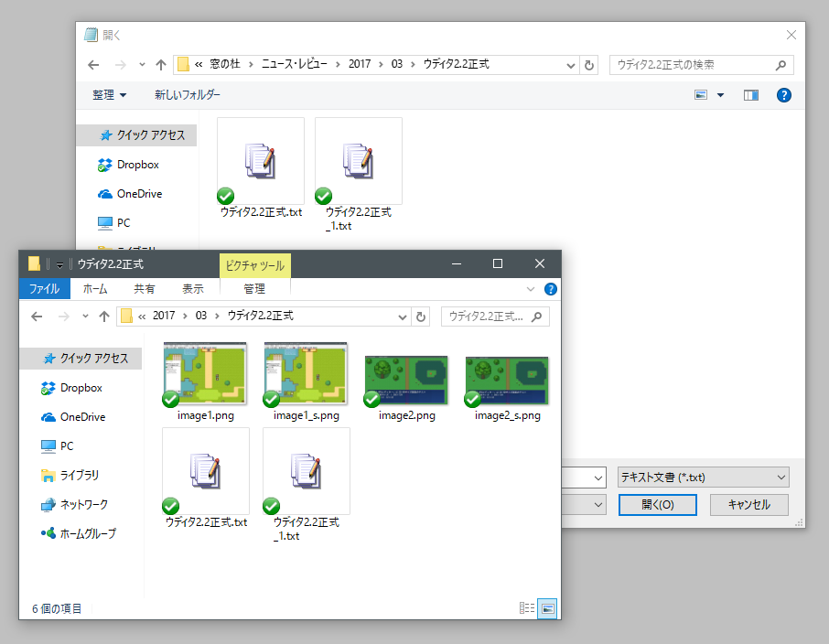Switch Explorer to details view
This screenshot has width=829, height=644.
[527, 608]
